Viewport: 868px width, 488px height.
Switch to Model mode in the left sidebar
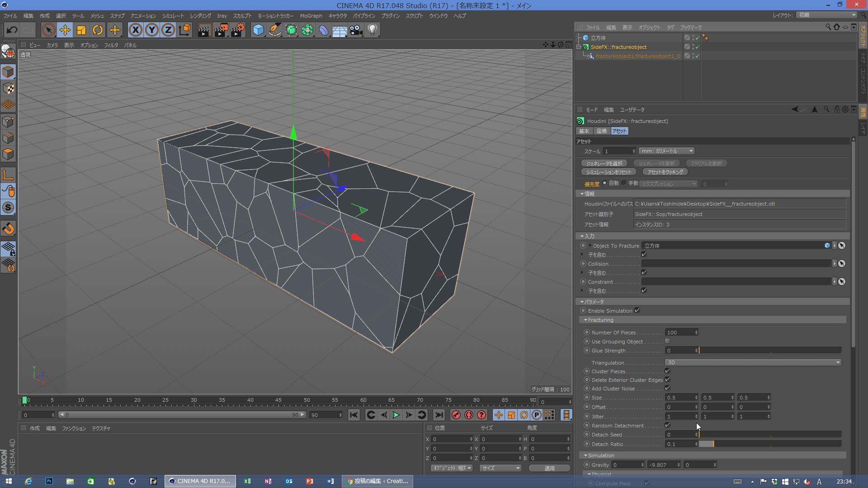pos(8,72)
